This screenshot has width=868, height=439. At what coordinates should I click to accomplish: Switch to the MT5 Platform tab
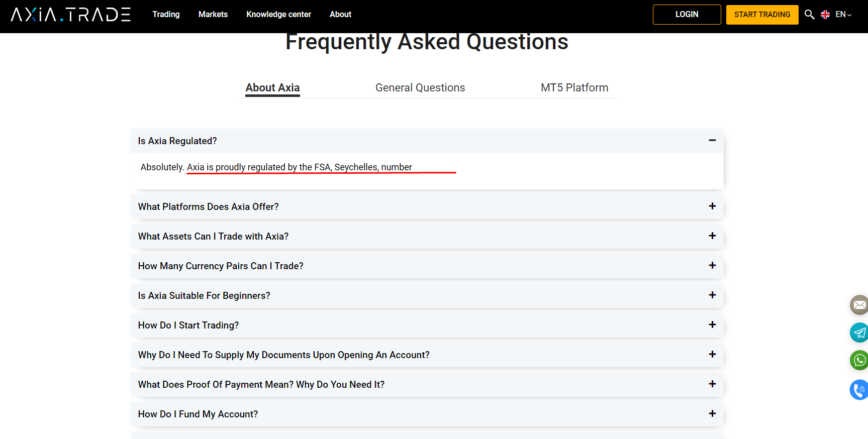[x=574, y=88]
